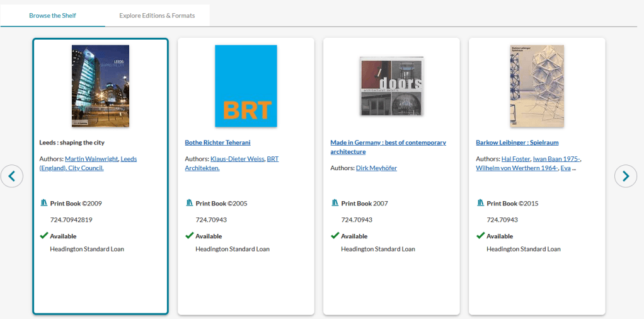This screenshot has width=644, height=319.
Task: Open Barkow Leibinger : Spielraum title link
Action: [x=517, y=142]
